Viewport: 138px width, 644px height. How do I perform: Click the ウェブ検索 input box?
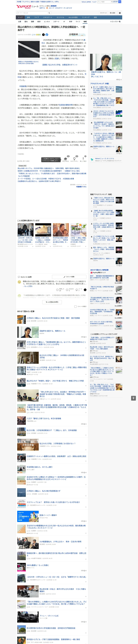click(104, 2)
